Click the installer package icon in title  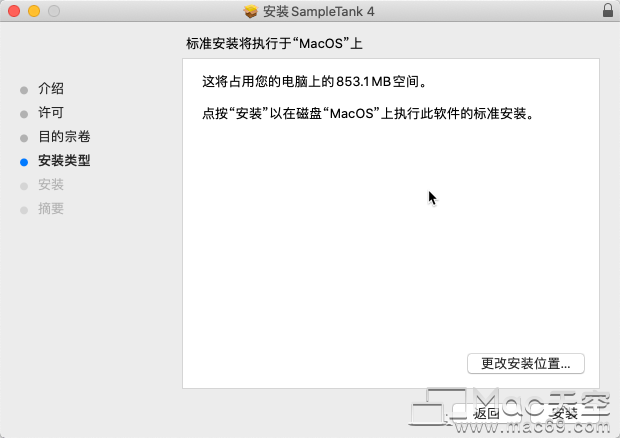(x=250, y=11)
